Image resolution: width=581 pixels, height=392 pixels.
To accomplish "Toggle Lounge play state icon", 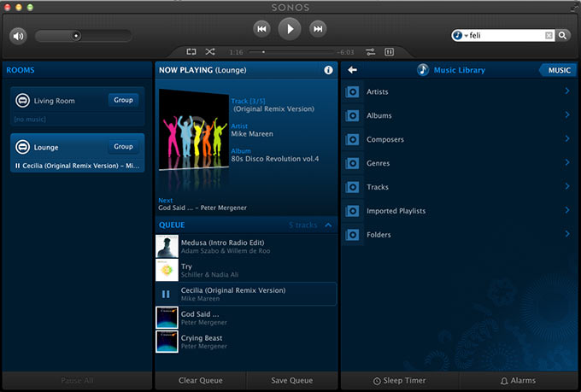I will click(x=22, y=147).
